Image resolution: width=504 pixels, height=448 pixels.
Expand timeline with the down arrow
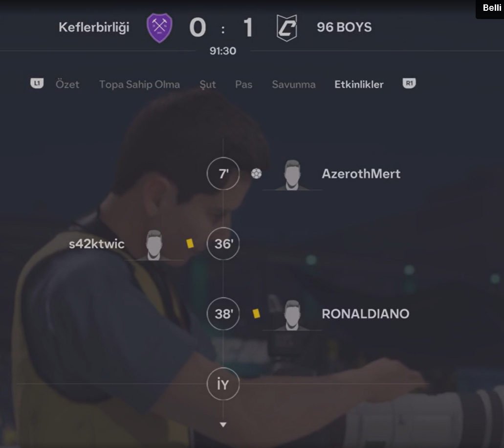click(223, 425)
